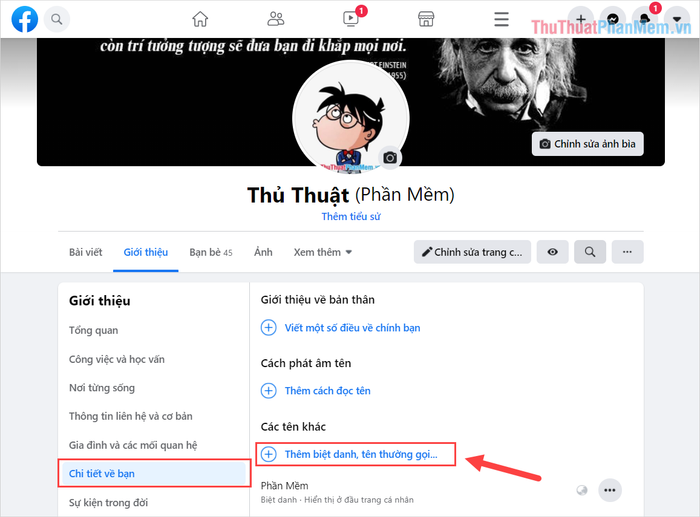Open the profile search magnifier button

coord(590,252)
